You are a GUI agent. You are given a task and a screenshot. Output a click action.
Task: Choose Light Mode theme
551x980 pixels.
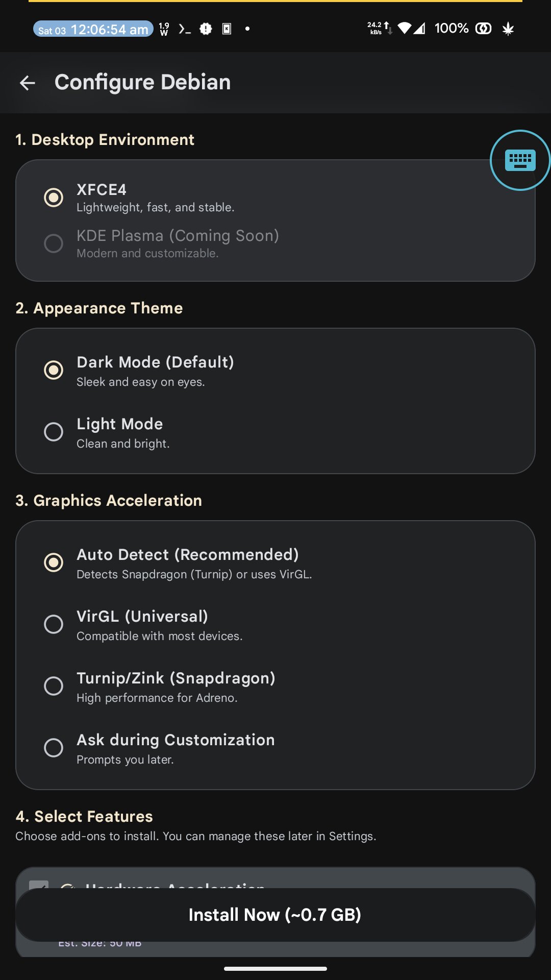tap(275, 432)
